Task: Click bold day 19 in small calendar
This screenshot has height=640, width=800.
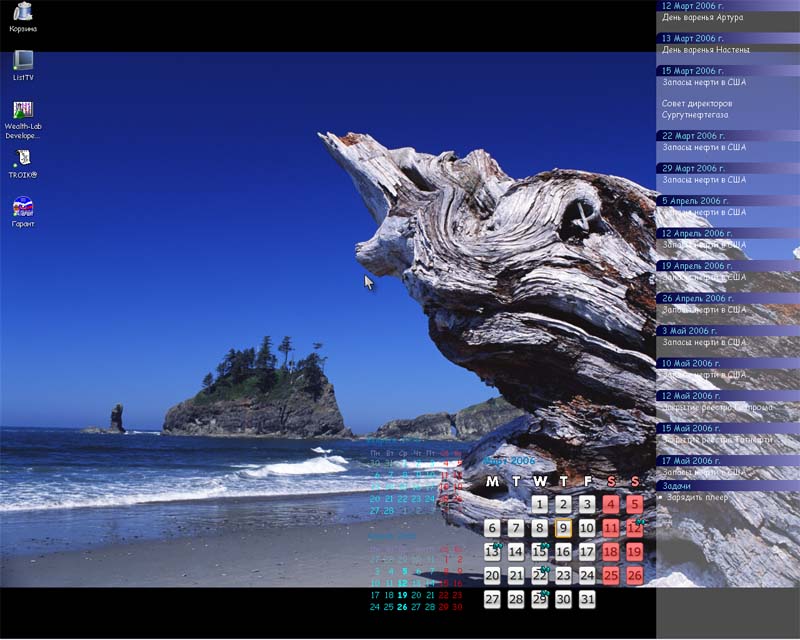Action: [x=402, y=594]
